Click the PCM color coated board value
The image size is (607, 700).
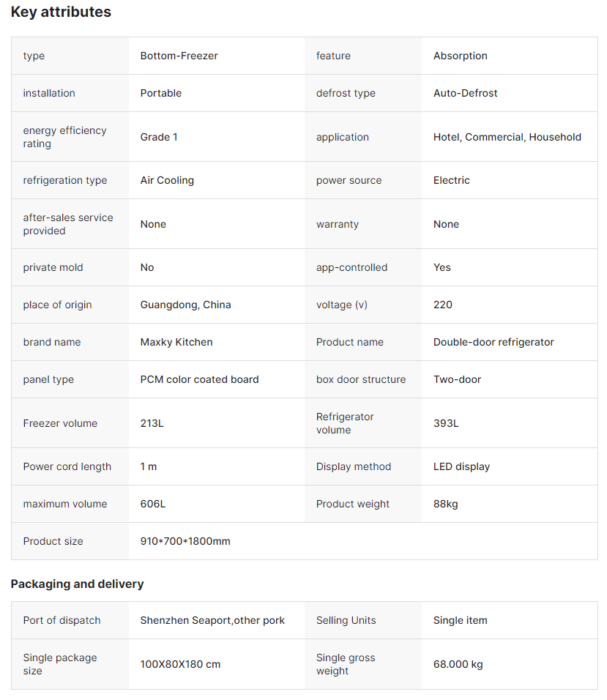coord(199,379)
